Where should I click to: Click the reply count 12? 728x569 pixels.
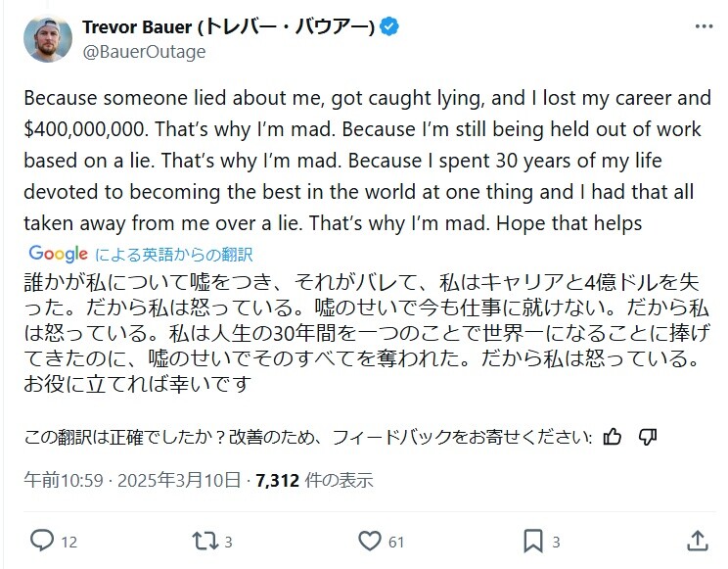pos(68,541)
